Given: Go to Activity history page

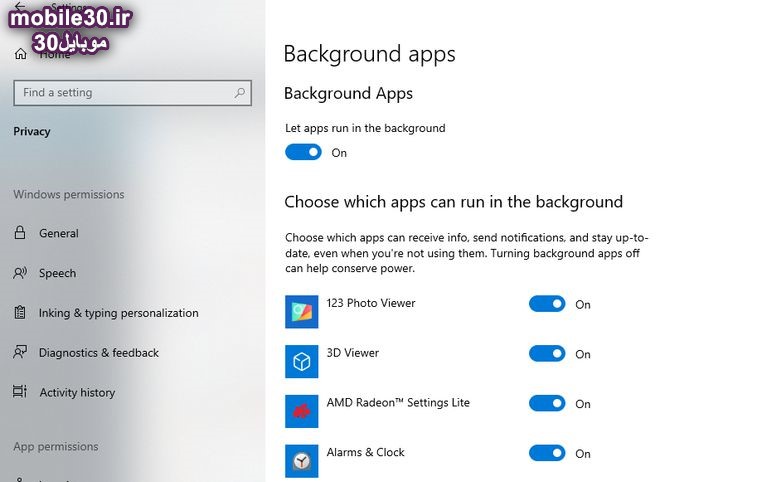Looking at the screenshot, I should [x=77, y=393].
